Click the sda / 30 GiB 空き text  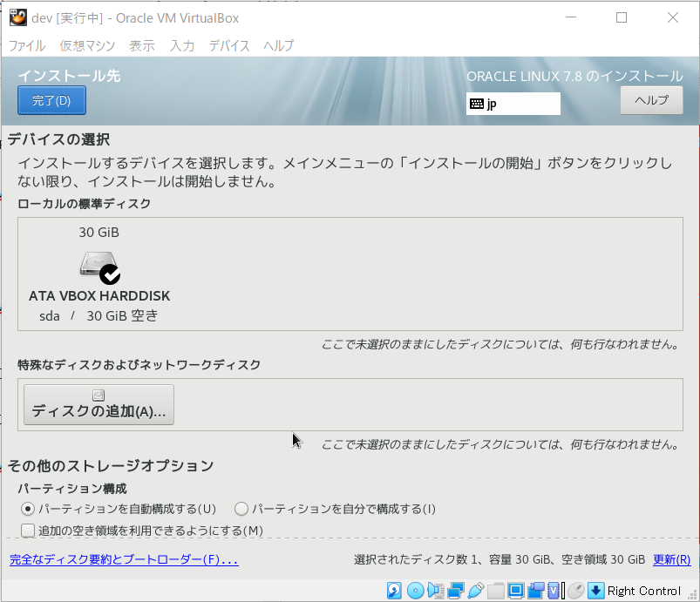pyautogui.click(x=99, y=316)
